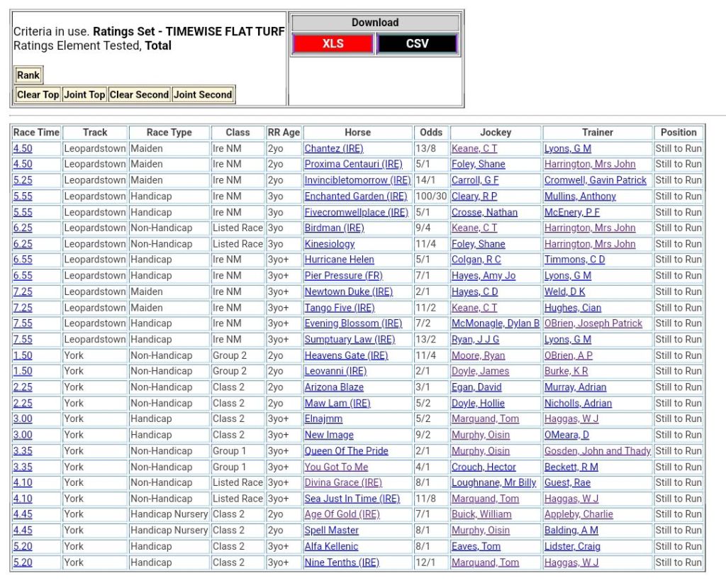Click the Race Time column header
This screenshot has height=588, width=726.
36,132
